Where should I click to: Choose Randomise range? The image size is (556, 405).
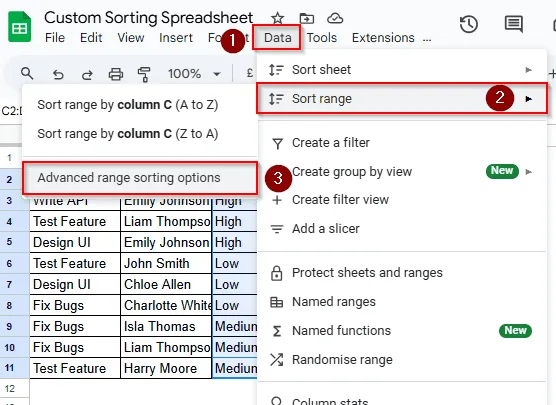coord(401,360)
